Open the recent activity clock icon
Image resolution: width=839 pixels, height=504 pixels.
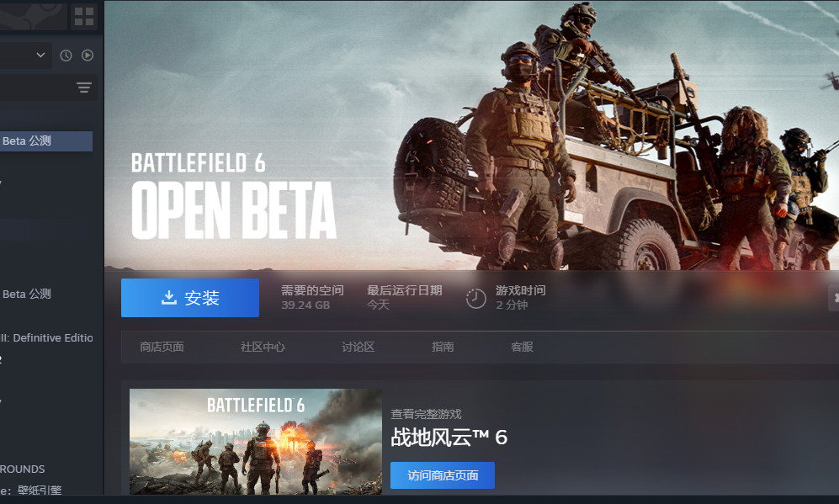pos(66,55)
